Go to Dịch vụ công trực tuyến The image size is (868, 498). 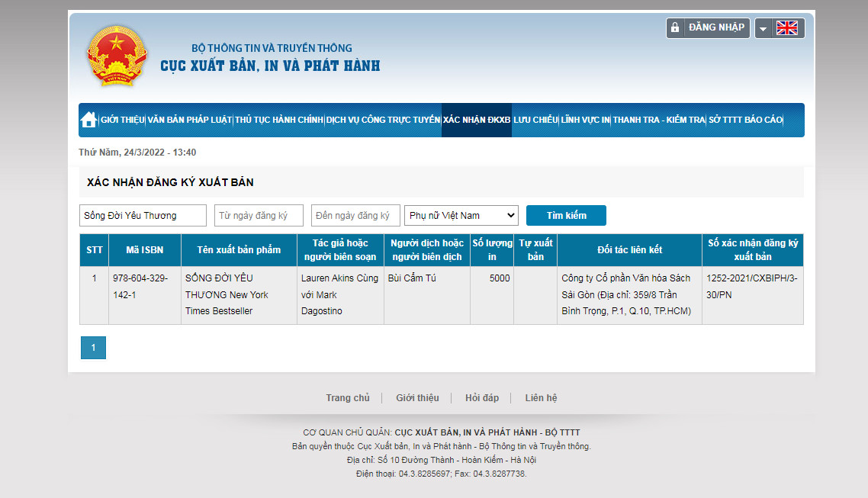pos(383,120)
